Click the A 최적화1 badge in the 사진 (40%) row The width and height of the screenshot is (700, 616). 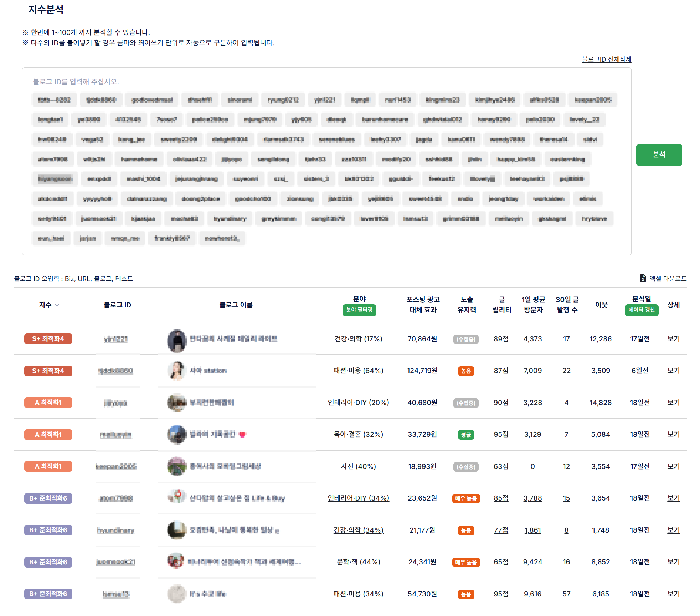[x=48, y=466]
